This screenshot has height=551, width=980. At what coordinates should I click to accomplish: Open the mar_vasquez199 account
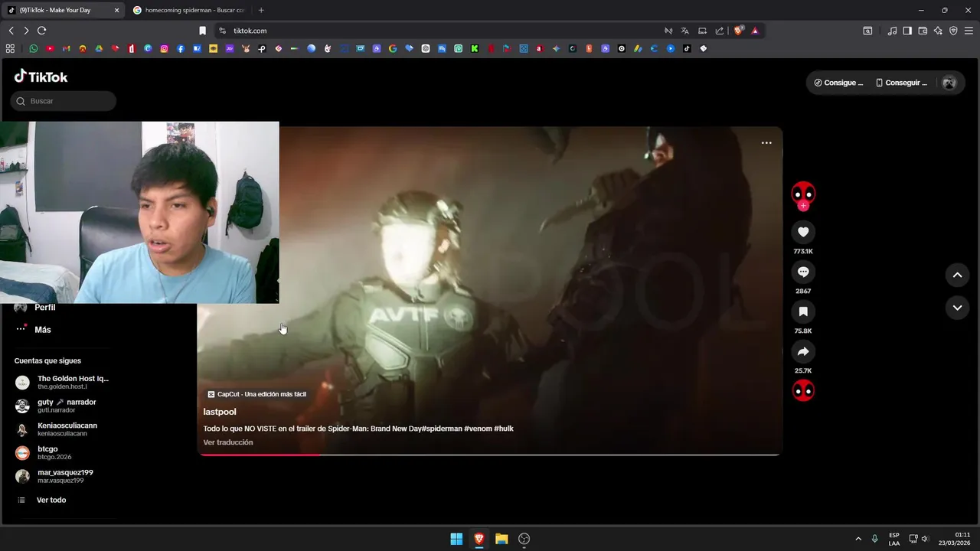click(x=55, y=476)
